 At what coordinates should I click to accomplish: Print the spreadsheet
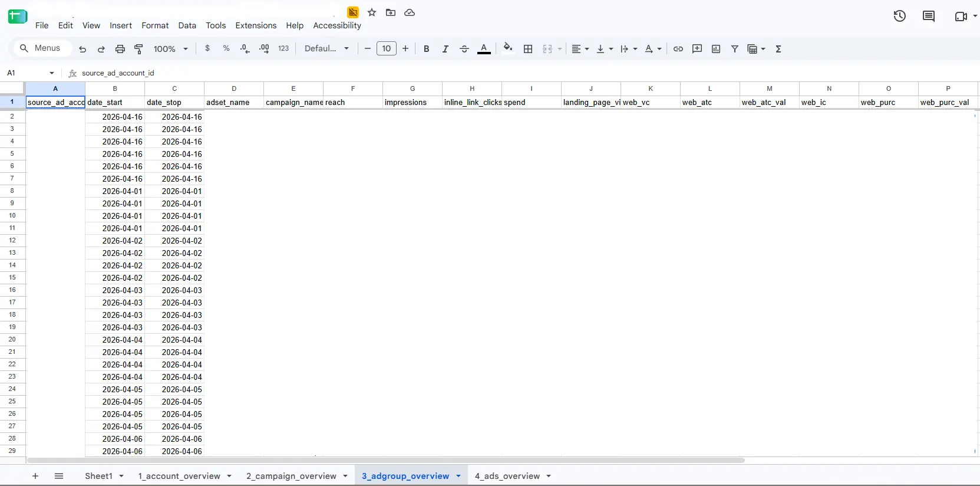[x=120, y=49]
